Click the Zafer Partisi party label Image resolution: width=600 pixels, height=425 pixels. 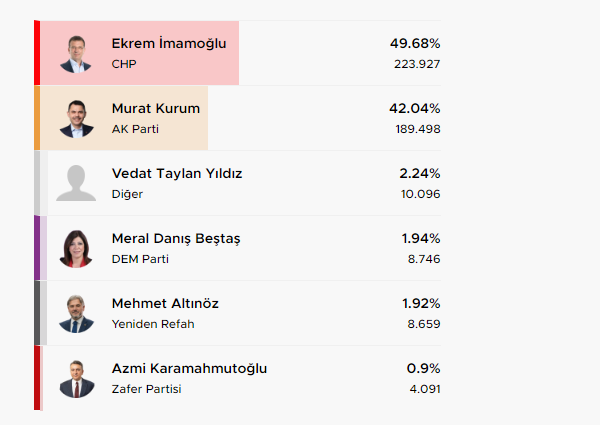(146, 389)
